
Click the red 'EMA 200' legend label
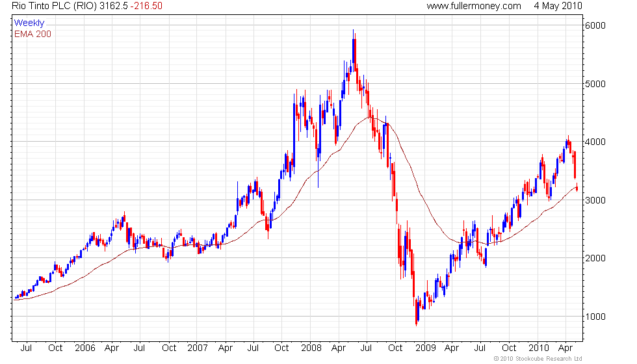[32, 34]
